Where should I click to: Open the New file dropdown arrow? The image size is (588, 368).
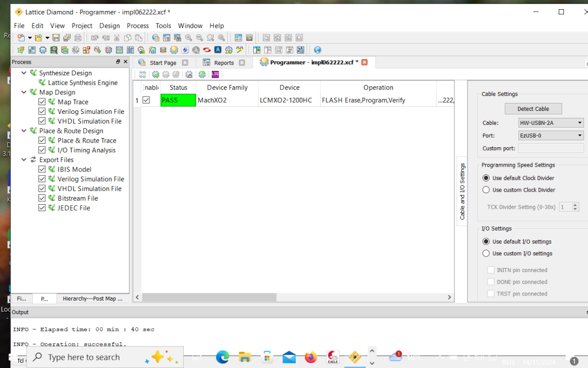pos(30,38)
